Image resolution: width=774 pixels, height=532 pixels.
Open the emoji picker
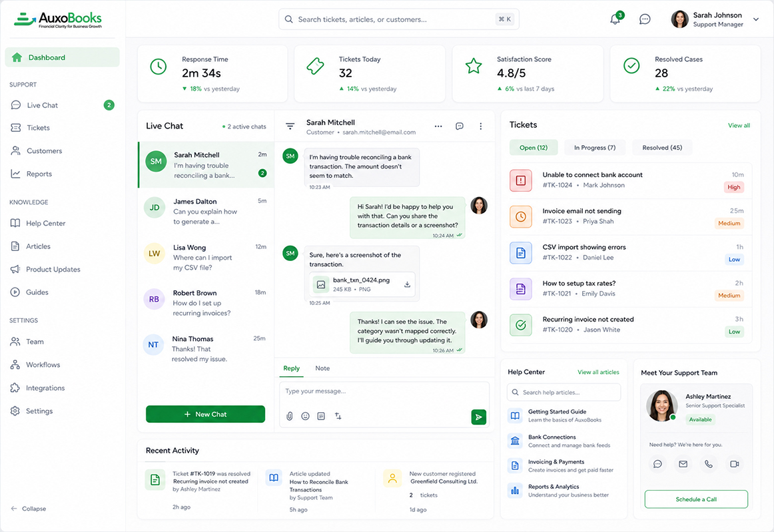[306, 416]
